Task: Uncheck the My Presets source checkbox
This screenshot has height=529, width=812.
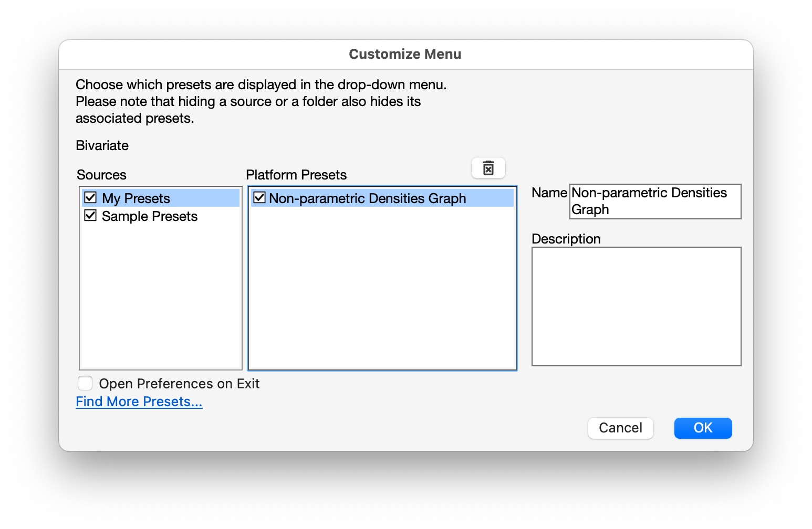Action: [90, 197]
